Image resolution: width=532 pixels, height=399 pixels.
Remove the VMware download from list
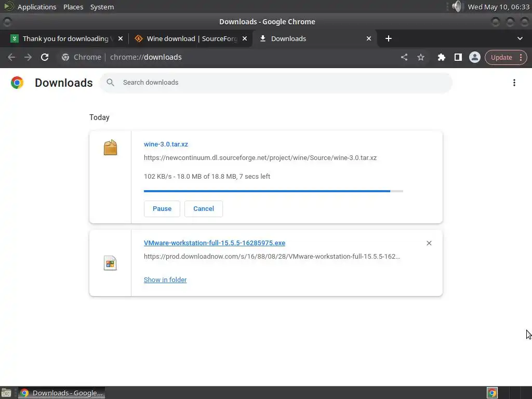click(429, 243)
